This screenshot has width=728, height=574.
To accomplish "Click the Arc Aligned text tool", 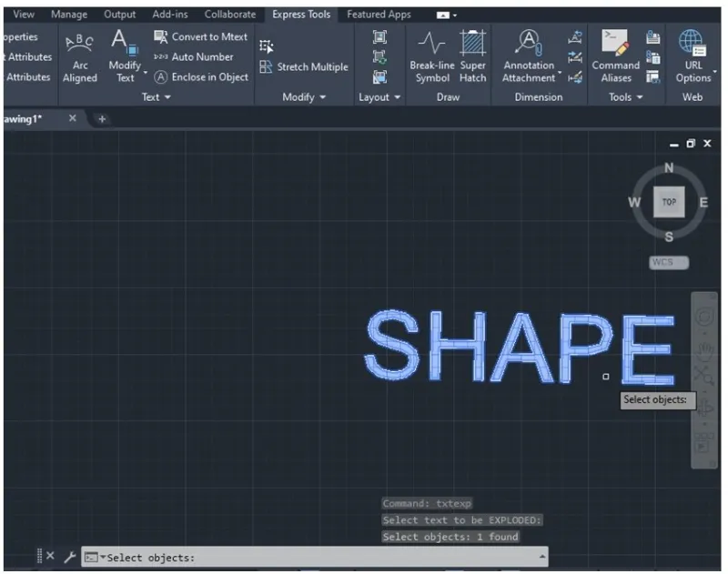I will 80,57.
